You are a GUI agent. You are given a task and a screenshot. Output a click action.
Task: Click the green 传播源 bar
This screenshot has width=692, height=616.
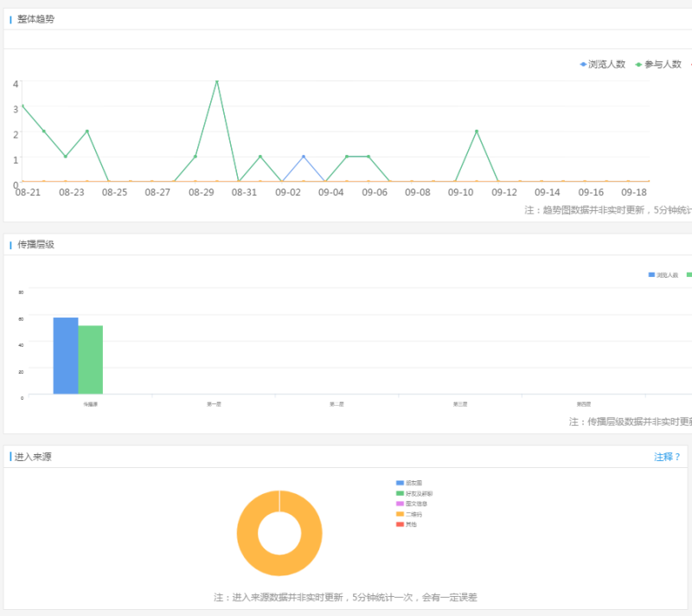91,360
